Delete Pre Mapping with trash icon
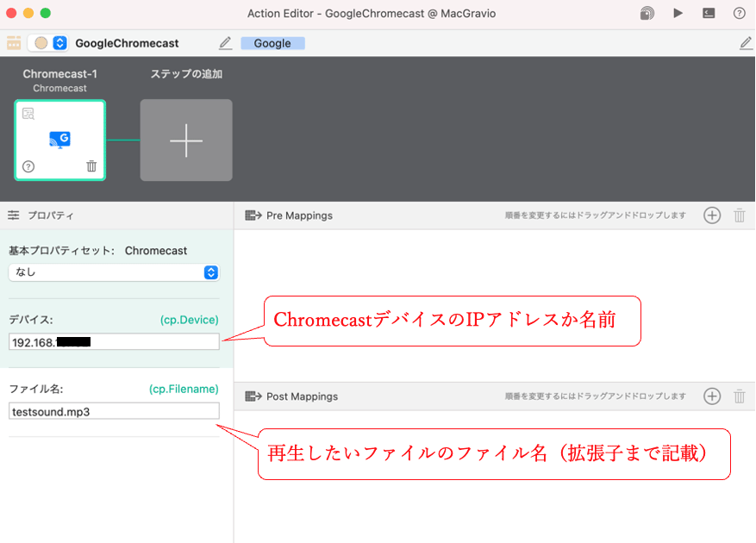This screenshot has width=756, height=543. [x=739, y=215]
